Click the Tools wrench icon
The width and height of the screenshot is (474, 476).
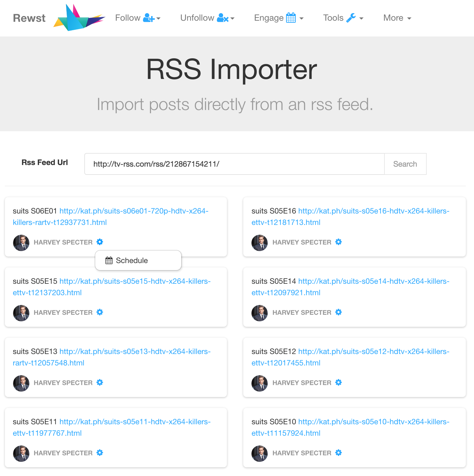tap(351, 18)
